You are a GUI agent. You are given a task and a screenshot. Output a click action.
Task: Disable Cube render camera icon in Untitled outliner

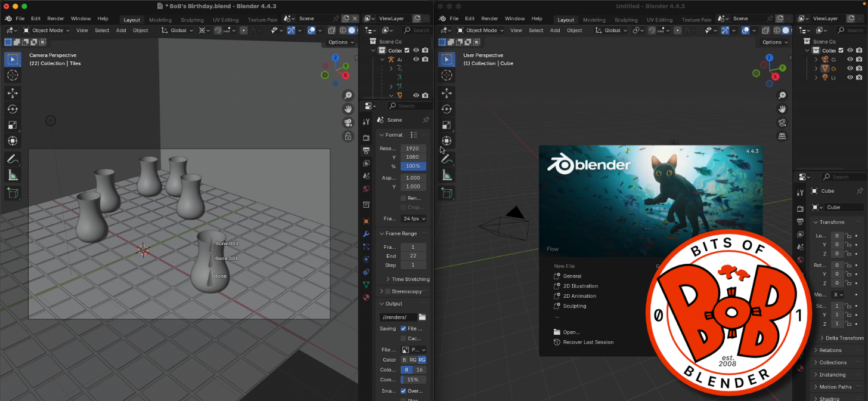tap(859, 69)
